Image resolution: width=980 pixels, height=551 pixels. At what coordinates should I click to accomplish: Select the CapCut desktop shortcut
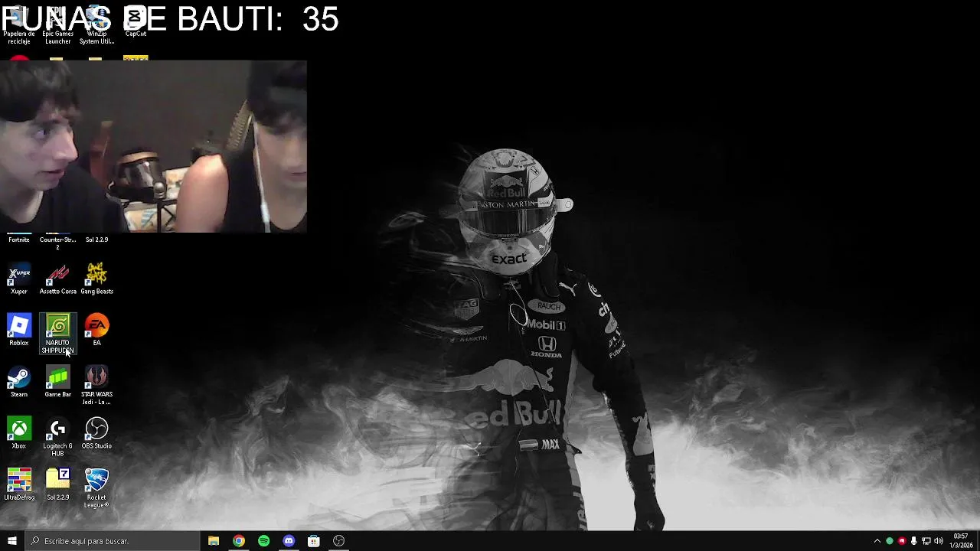point(136,22)
